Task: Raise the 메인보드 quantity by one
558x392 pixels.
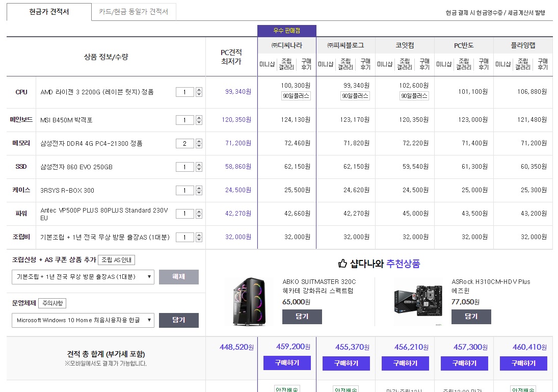Action: coord(199,118)
